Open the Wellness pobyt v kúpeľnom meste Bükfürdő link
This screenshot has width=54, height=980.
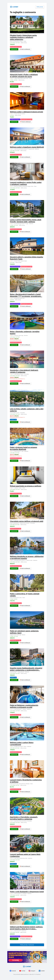[x=27, y=147]
